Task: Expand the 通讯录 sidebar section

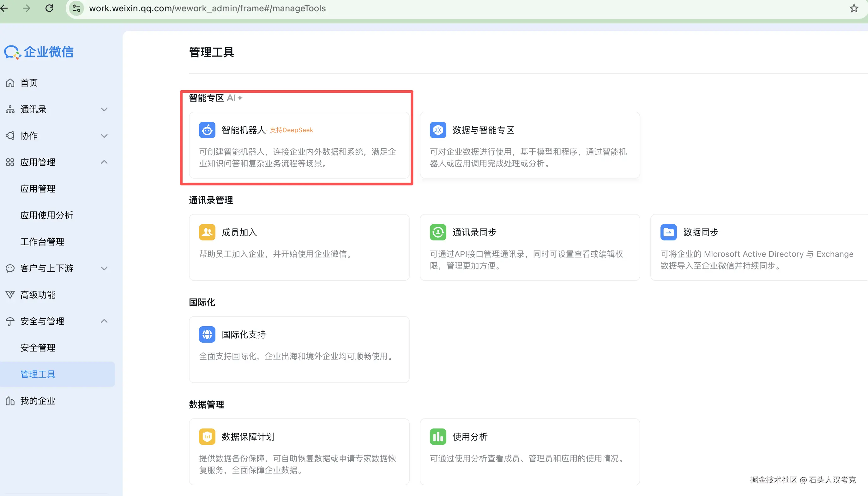Action: (104, 109)
